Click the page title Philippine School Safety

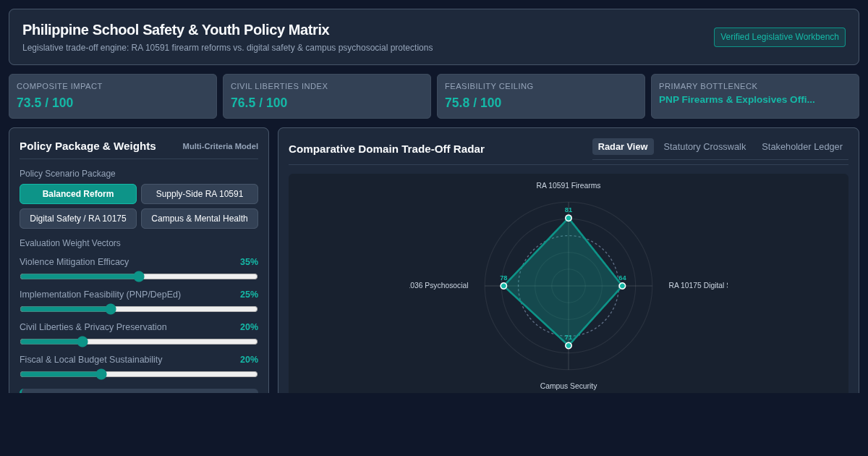pos(176,30)
